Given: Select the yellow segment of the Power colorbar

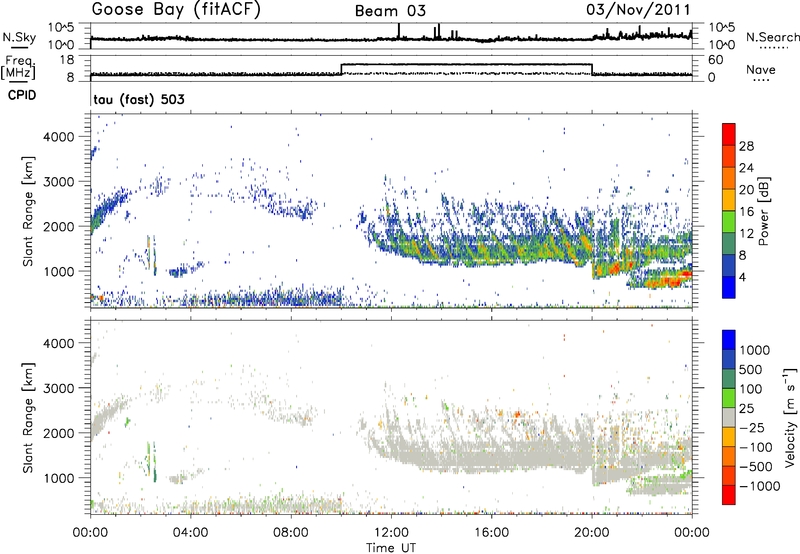Looking at the screenshot, I should coord(729,199).
